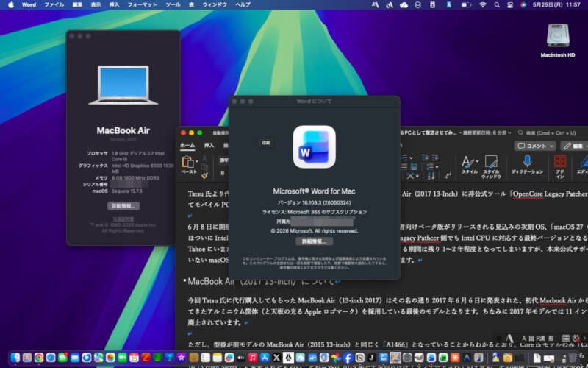588x368 pixels.
Task: Click the date and time in menu bar
Action: pyautogui.click(x=556, y=5)
